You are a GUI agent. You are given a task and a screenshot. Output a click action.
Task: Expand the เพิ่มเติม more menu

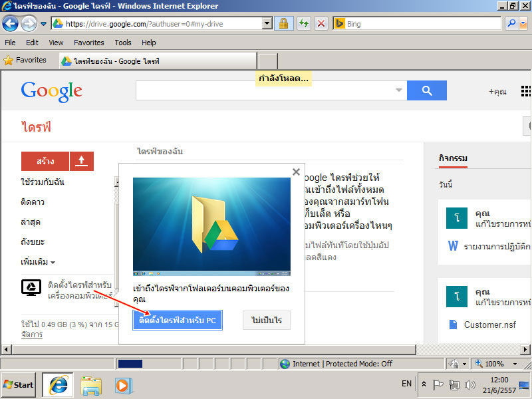[38, 262]
